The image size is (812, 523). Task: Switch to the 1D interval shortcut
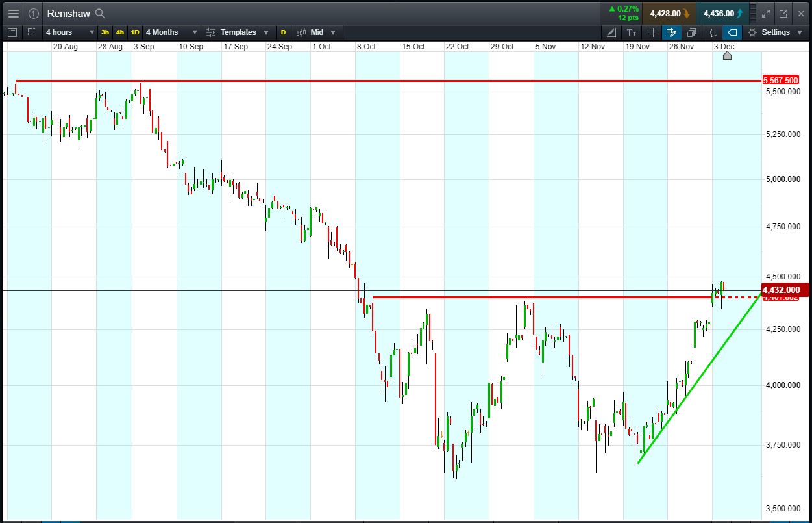(x=135, y=32)
